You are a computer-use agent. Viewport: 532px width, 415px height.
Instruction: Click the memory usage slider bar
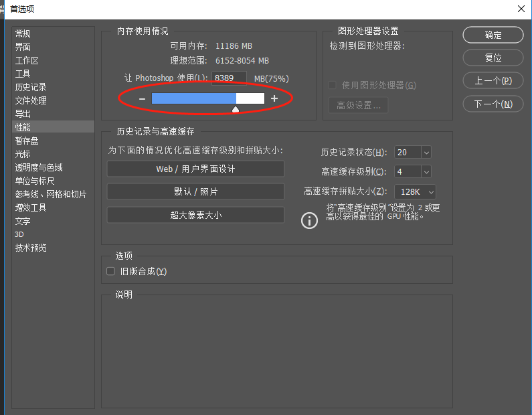(x=207, y=98)
